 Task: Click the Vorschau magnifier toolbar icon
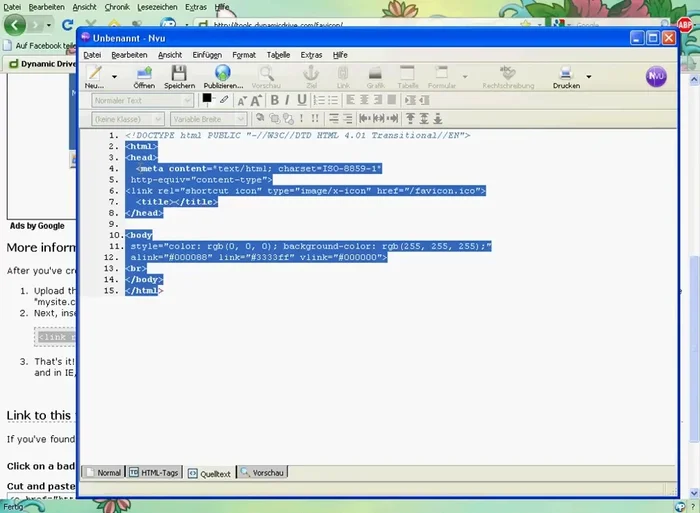266,77
